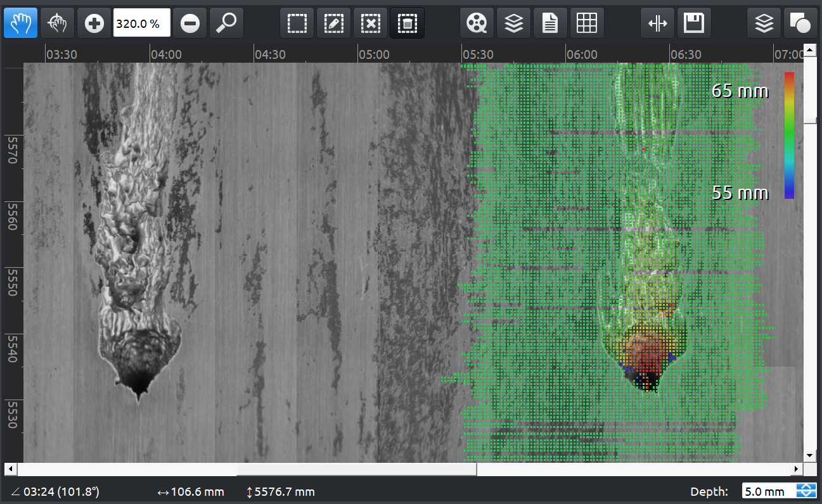
Task: Click the depth color scale legend bar
Action: [789, 135]
